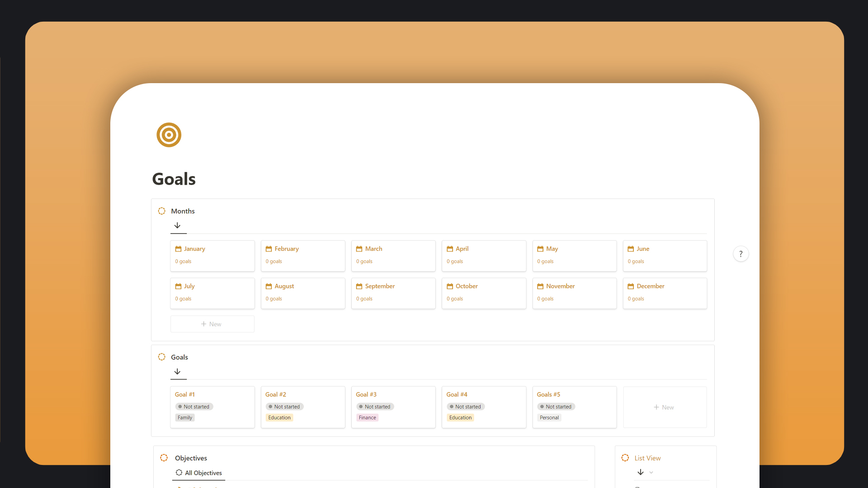868x488 pixels.
Task: Expand the chevron next to List View arrow
Action: (x=651, y=473)
